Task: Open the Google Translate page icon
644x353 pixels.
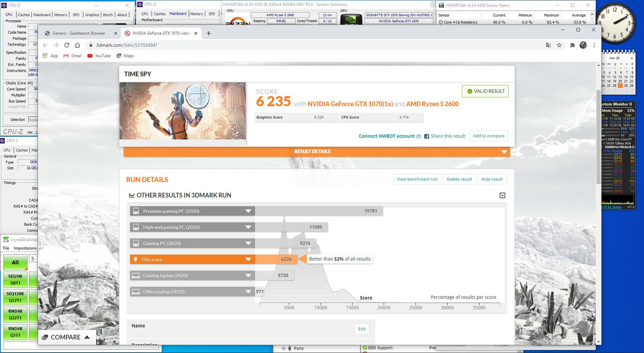Action: coord(548,45)
